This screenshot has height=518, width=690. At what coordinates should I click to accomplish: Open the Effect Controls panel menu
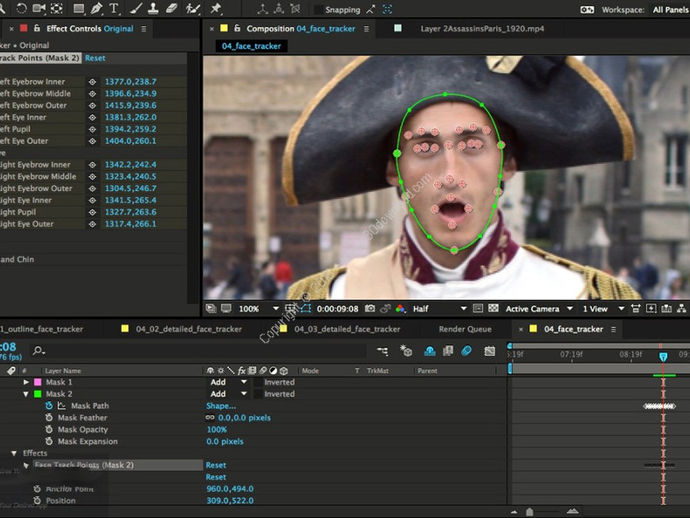click(143, 29)
